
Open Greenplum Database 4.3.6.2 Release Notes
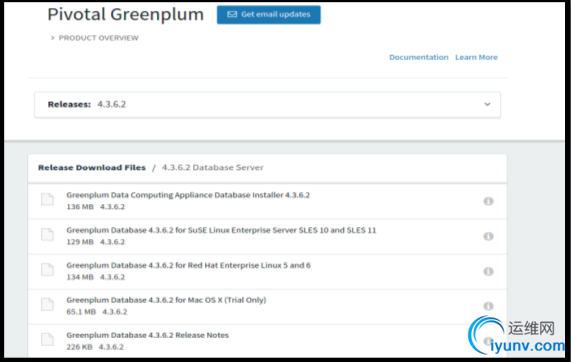coord(147,335)
